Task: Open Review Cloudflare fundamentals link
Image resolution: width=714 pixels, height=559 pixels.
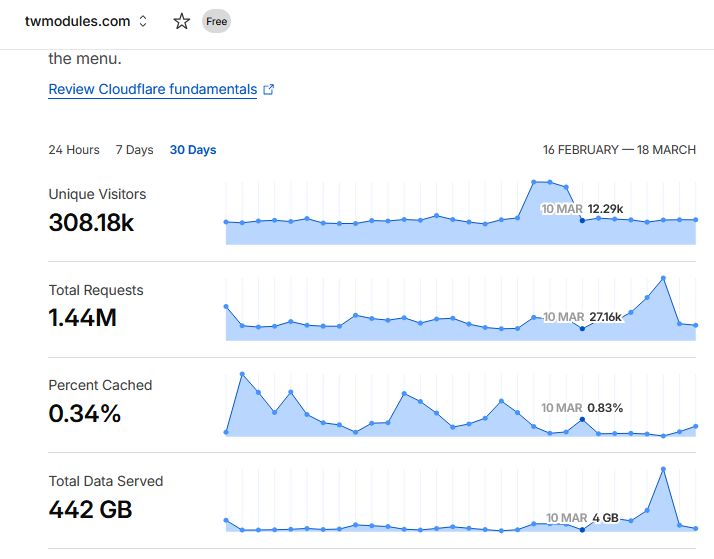Action: coord(152,90)
